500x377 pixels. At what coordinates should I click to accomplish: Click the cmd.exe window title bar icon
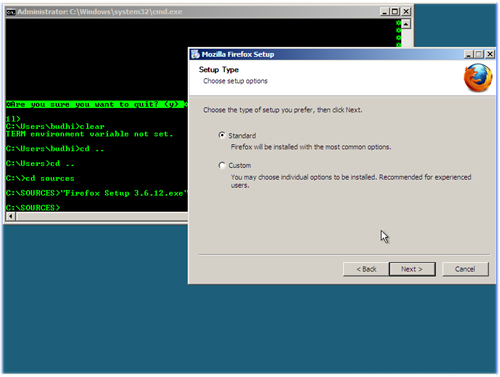pos(11,12)
